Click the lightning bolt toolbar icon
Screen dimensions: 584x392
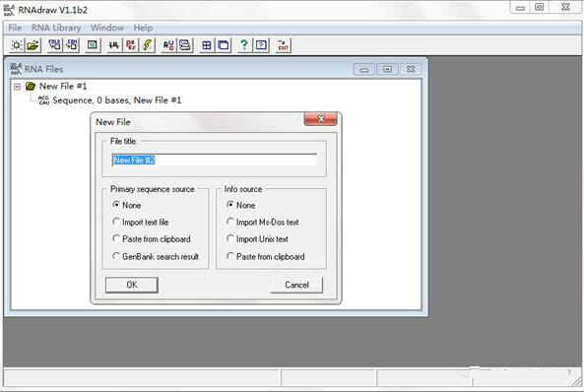click(148, 45)
